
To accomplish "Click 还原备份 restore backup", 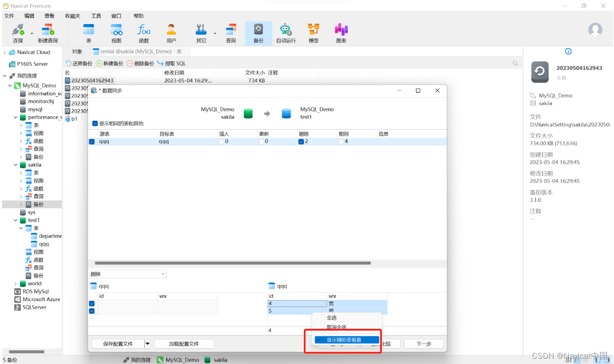I will (x=79, y=63).
